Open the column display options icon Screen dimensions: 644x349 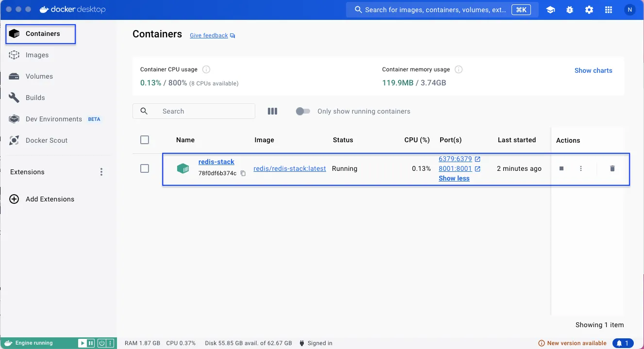click(272, 111)
